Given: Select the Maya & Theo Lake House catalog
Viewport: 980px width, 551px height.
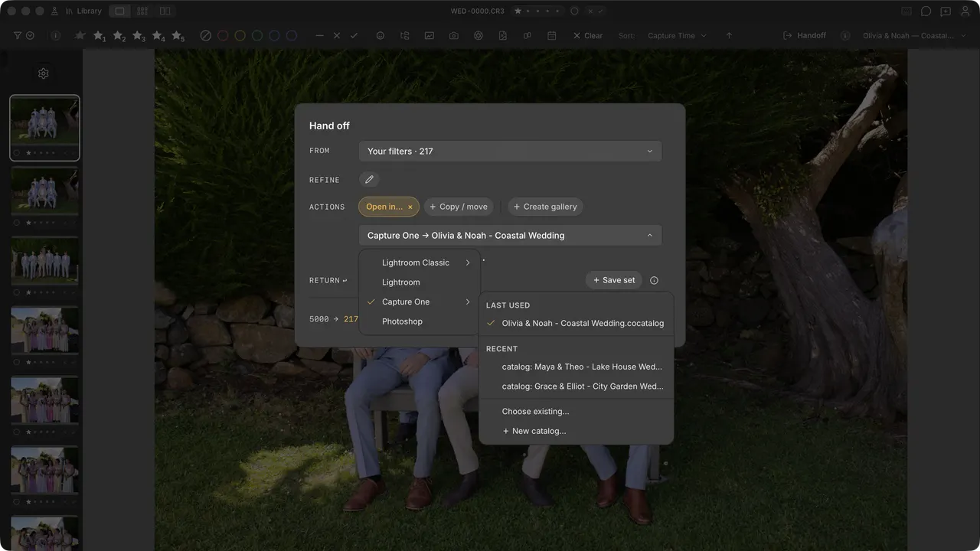Looking at the screenshot, I should point(576,367).
